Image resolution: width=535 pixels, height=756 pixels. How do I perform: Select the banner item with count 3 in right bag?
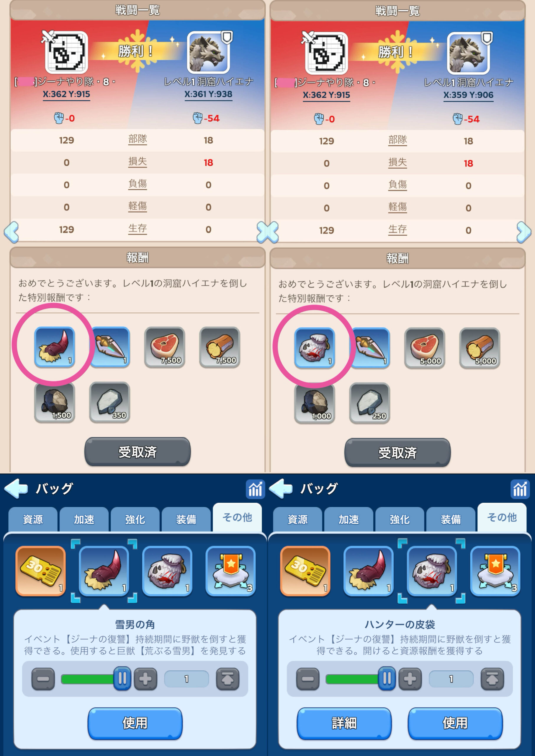pyautogui.click(x=495, y=571)
